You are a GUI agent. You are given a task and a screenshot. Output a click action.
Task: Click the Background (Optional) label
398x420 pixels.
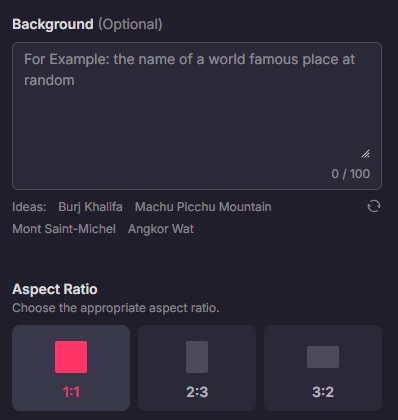point(87,24)
